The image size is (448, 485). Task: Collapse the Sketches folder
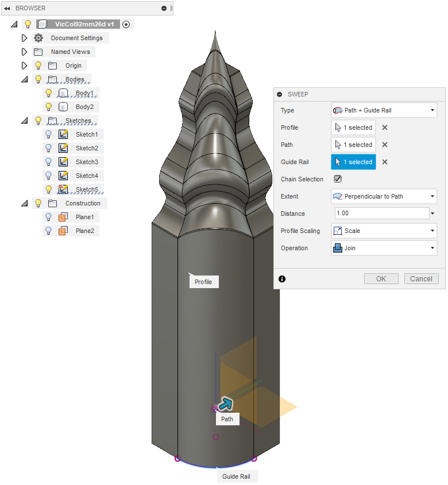tap(24, 121)
